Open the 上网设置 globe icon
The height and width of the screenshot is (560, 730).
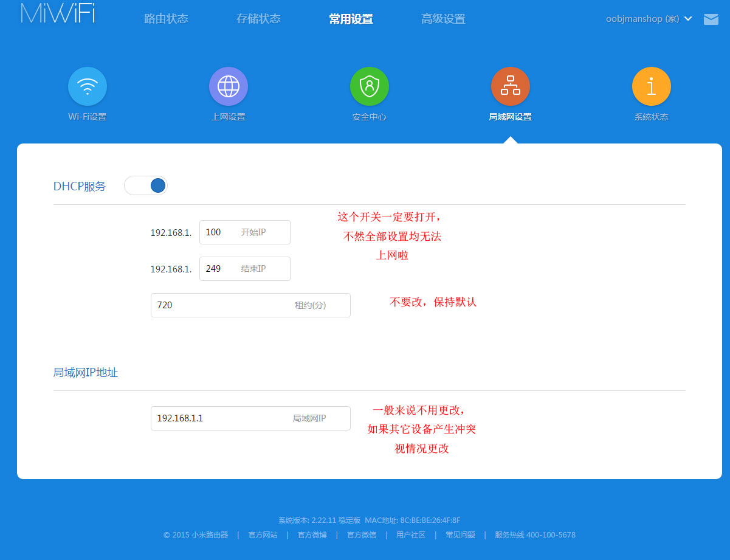229,86
